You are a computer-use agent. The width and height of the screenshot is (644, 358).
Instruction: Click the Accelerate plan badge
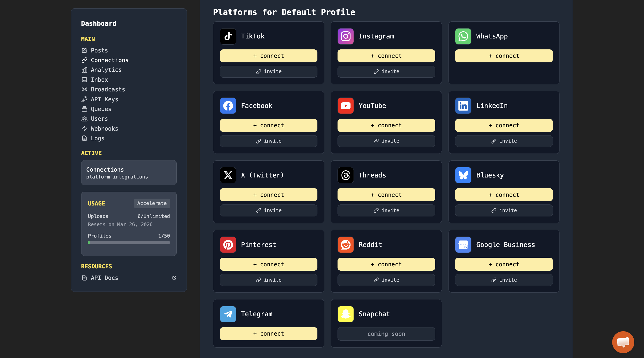[x=152, y=203]
